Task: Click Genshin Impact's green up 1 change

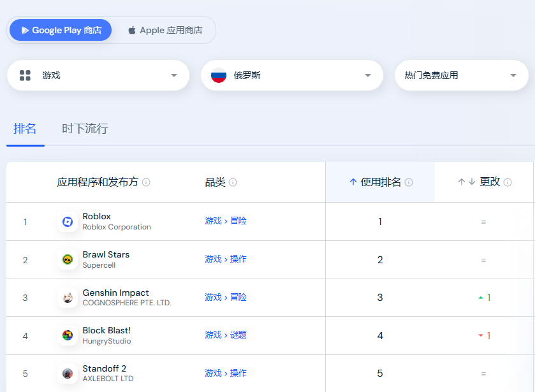Action: point(485,298)
